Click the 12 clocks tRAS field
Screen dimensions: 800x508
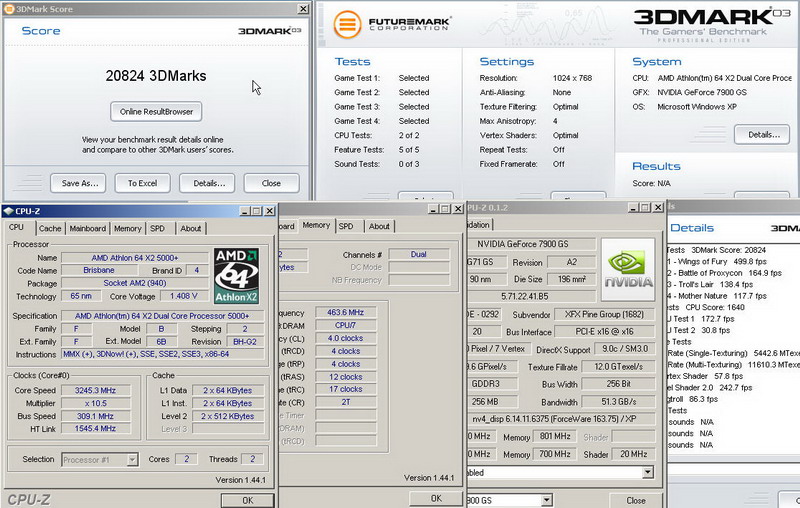(x=345, y=377)
